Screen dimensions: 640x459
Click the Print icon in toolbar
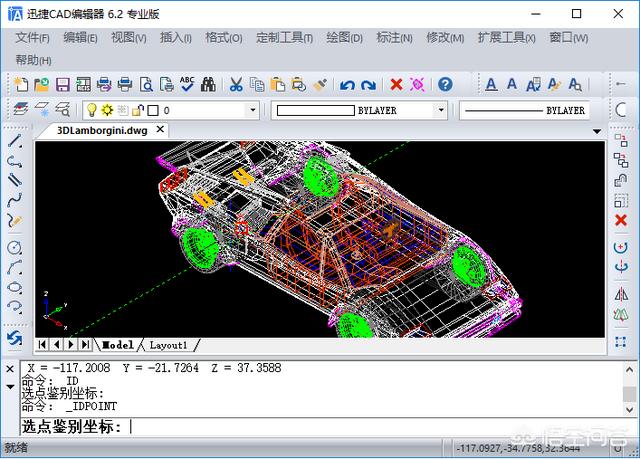125,84
